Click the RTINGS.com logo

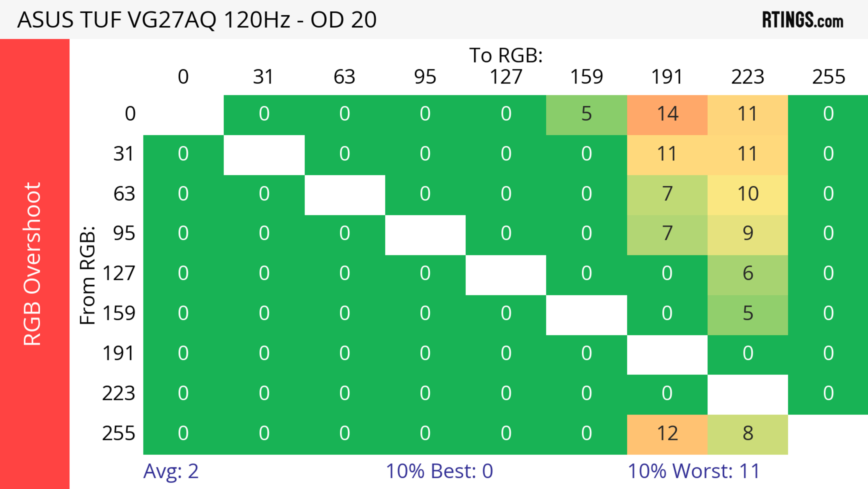pos(803,20)
